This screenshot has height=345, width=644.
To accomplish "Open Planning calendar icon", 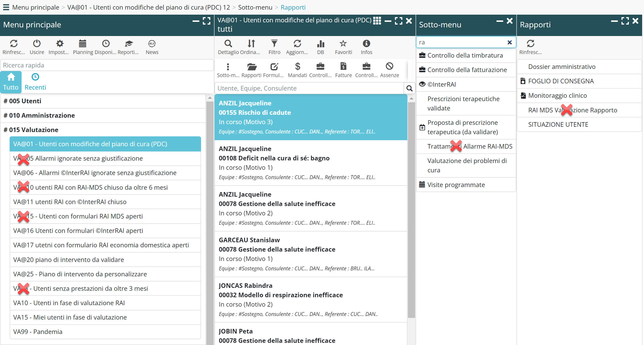I will [x=83, y=44].
